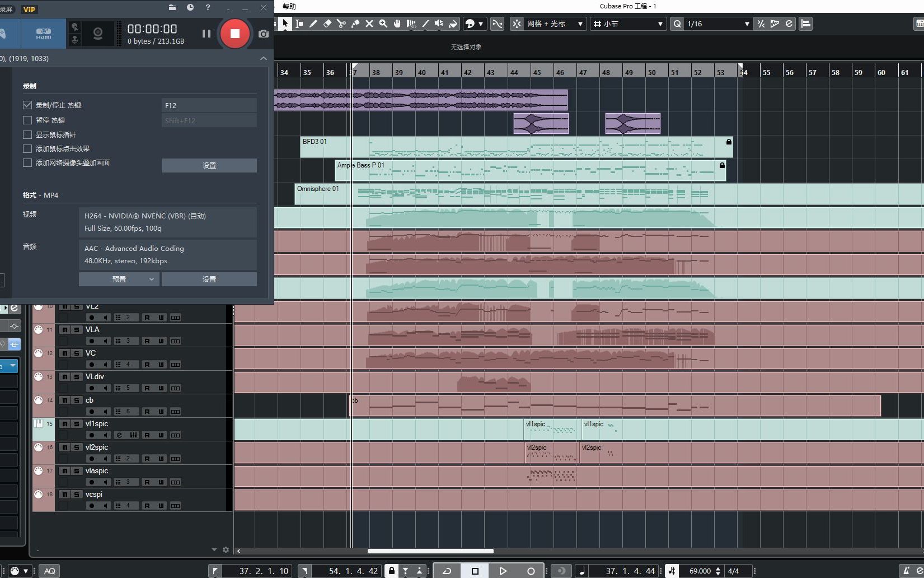Viewport: 924px width, 578px height.
Task: Select the Time Warp tool
Action: (411, 24)
